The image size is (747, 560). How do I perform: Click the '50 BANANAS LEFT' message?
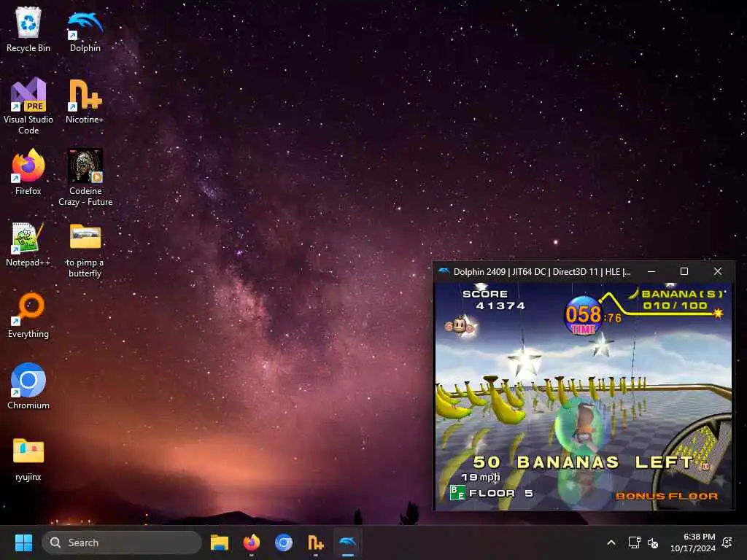coord(582,462)
